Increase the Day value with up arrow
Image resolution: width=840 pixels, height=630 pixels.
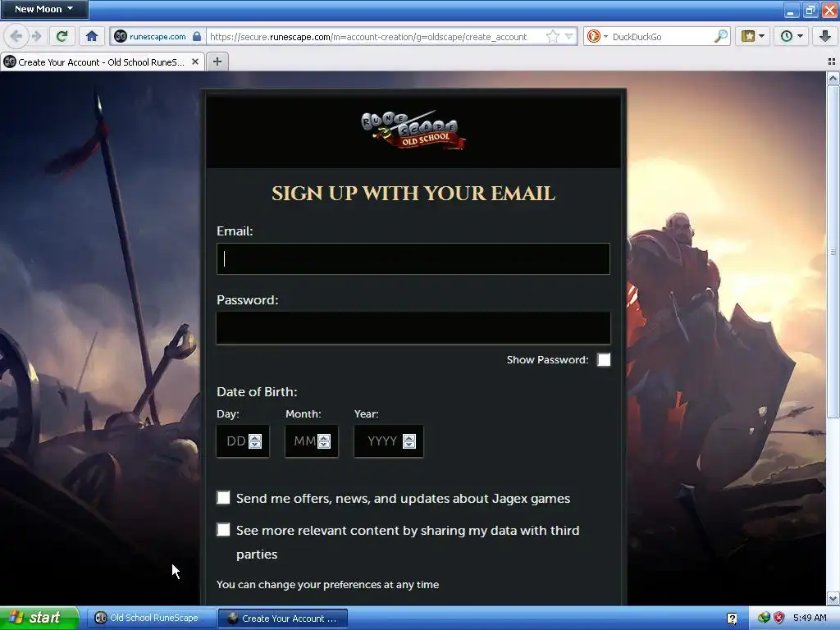(255, 438)
